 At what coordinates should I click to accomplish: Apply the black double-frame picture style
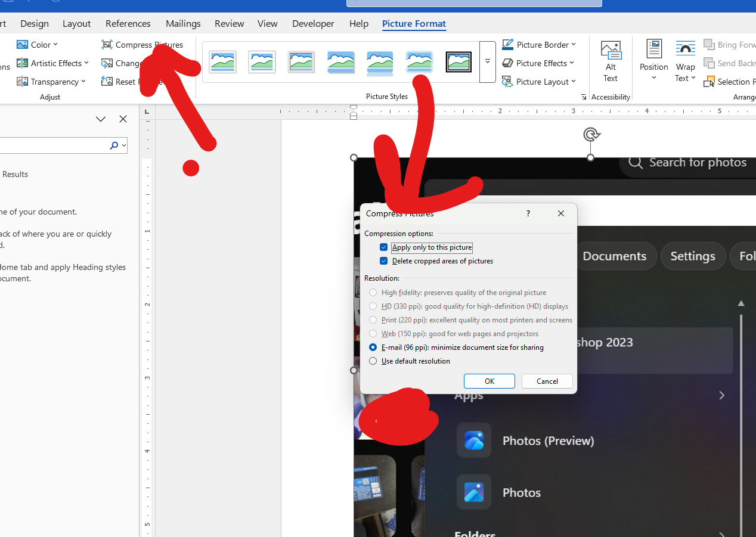(x=458, y=62)
